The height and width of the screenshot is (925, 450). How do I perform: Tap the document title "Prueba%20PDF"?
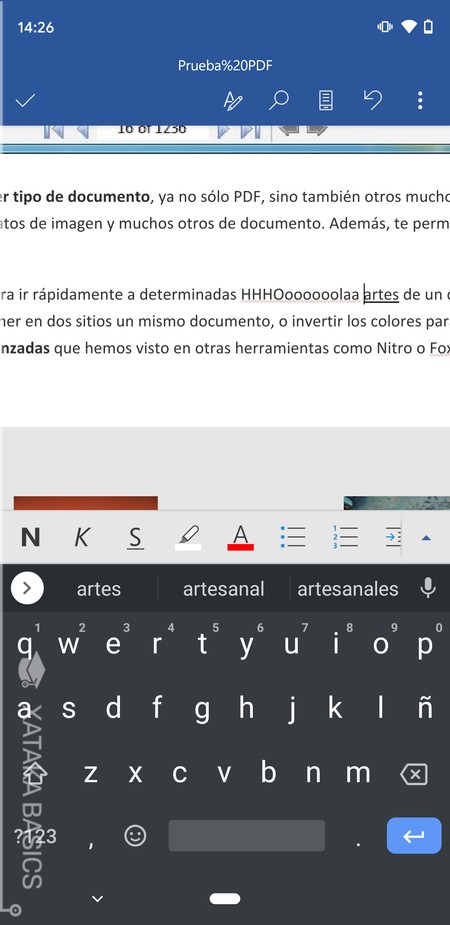tap(225, 65)
